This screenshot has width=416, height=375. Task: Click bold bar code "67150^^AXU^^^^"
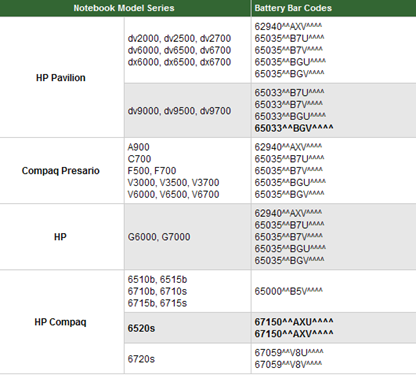coord(294,322)
